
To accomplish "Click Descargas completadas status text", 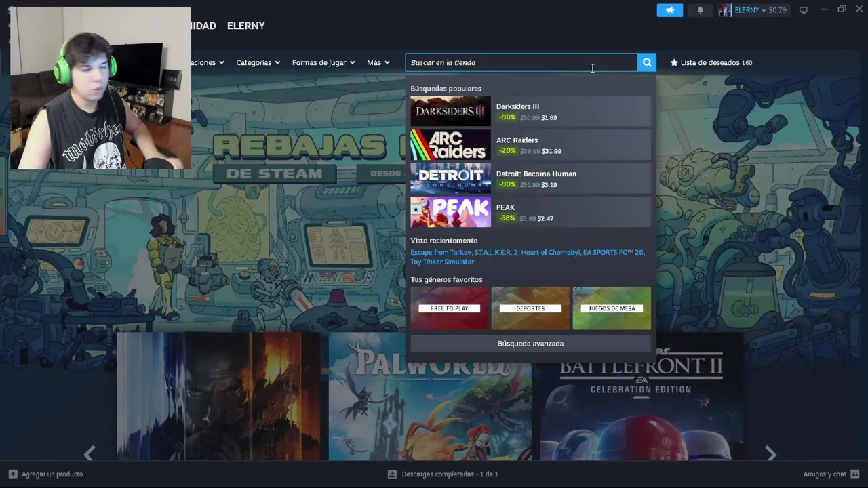I will [x=450, y=474].
